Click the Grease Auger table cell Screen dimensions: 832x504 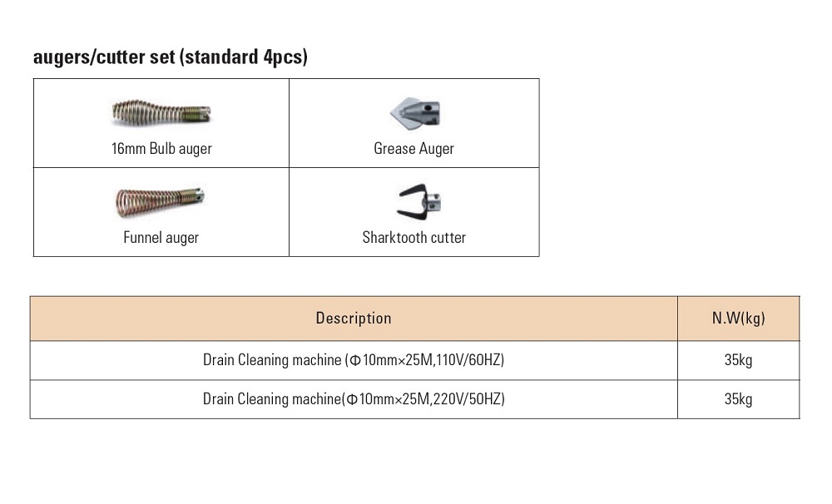pyautogui.click(x=414, y=123)
